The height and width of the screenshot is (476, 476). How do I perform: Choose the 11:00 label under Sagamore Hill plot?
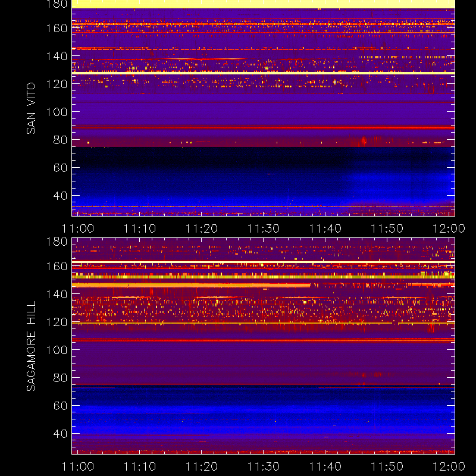click(x=78, y=466)
